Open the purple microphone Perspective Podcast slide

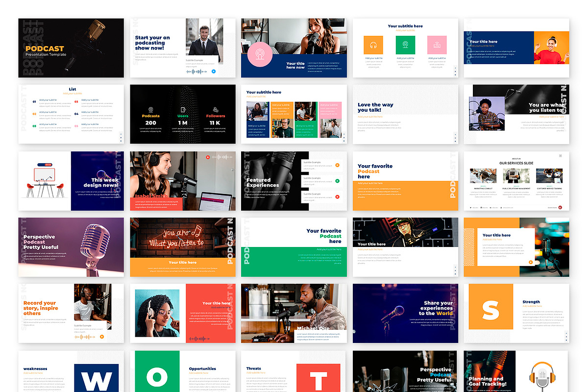coord(71,247)
